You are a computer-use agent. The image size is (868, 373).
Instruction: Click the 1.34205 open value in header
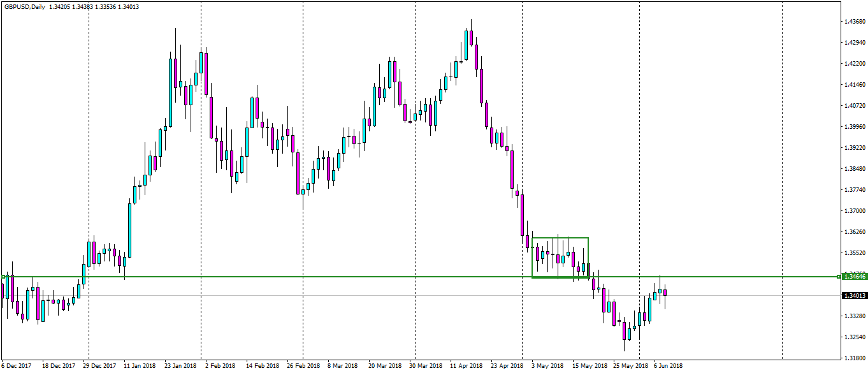[x=59, y=7]
